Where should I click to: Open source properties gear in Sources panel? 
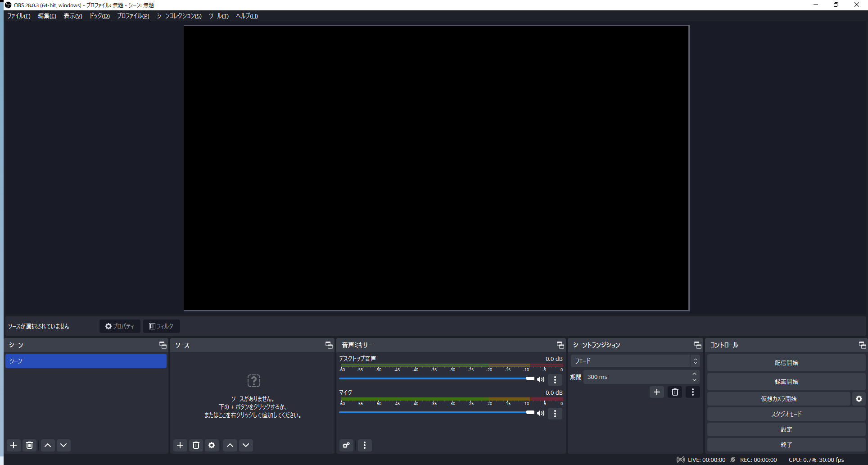[x=212, y=445]
